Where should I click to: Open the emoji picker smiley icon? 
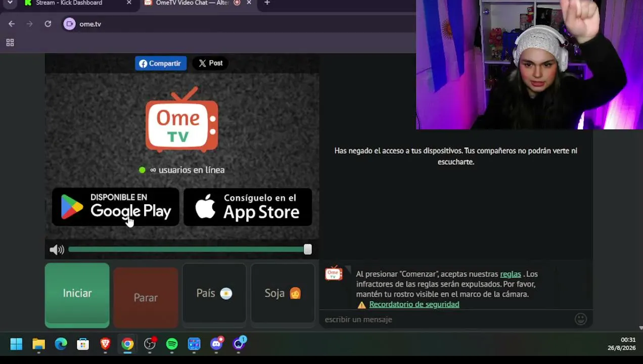[581, 319]
